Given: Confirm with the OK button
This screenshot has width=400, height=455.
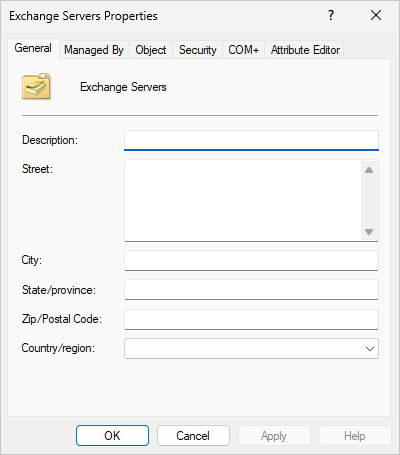Looking at the screenshot, I should pos(112,436).
